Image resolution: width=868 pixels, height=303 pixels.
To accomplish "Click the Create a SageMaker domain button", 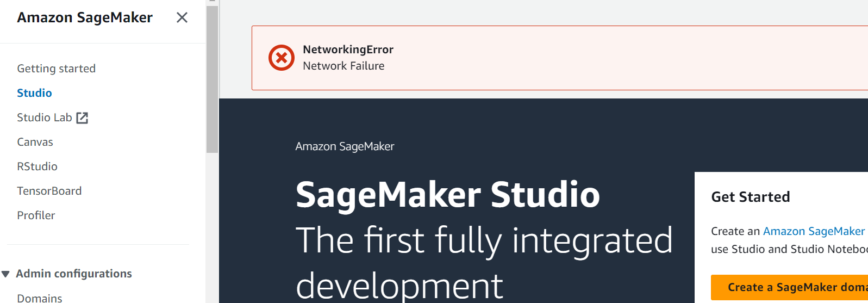I will pyautogui.click(x=789, y=287).
